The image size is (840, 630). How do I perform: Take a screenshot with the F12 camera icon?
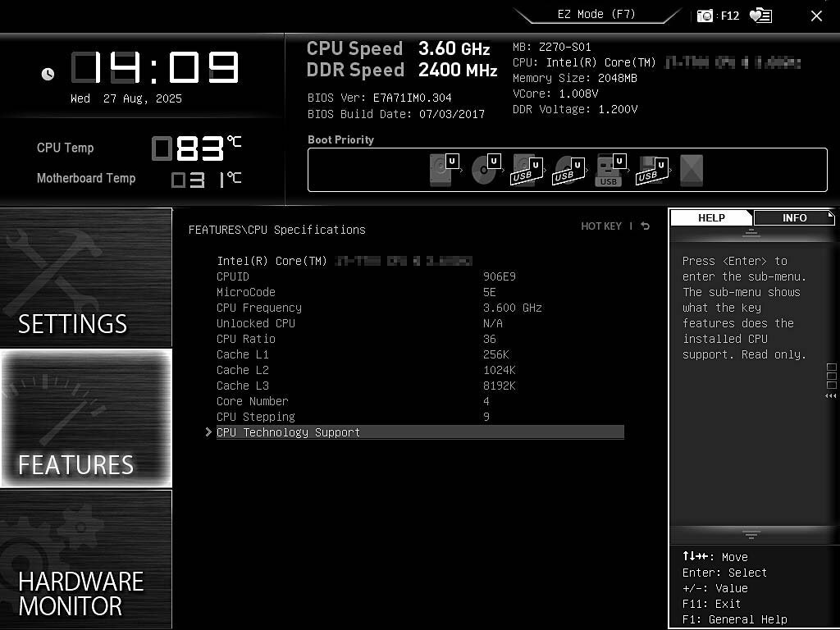705,16
